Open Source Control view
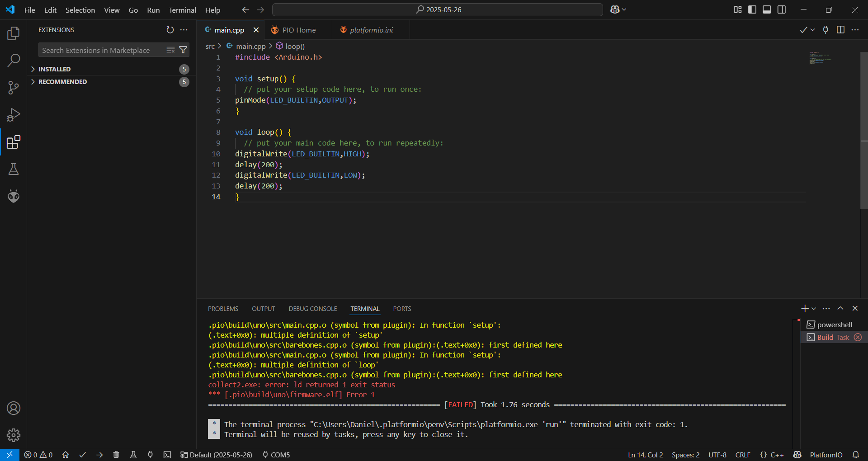The height and width of the screenshot is (461, 868). tap(14, 88)
